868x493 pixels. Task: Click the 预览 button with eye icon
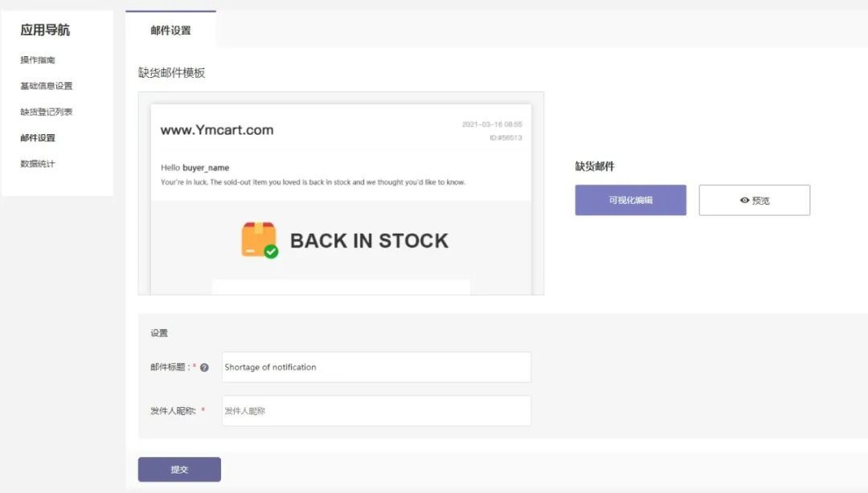coord(754,201)
